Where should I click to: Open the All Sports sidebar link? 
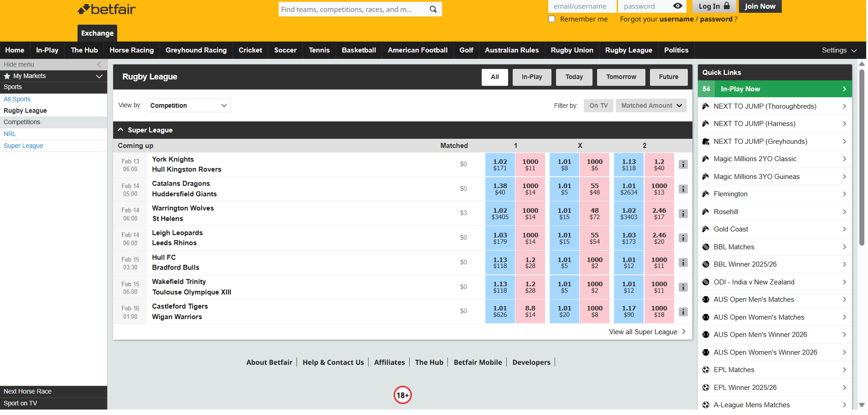[x=17, y=99]
